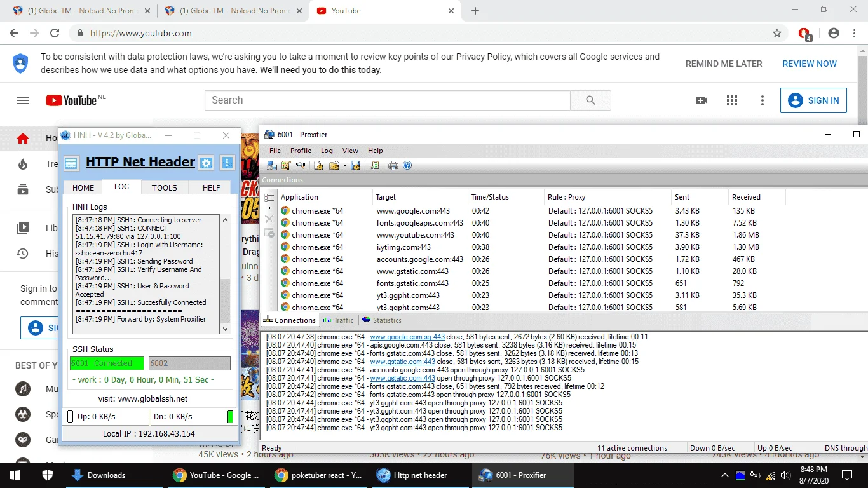Click the Print icon in Proxifier toolbar
The width and height of the screenshot is (868, 488).
[393, 165]
